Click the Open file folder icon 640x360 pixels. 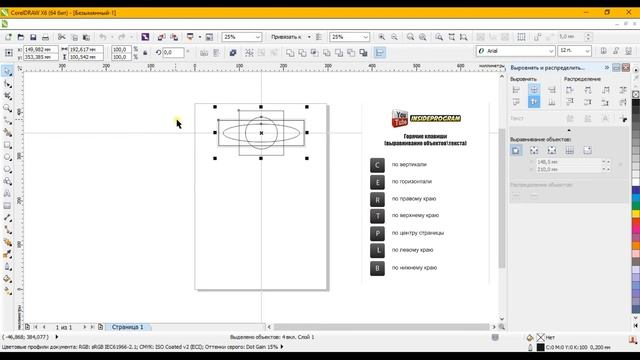(x=20, y=37)
